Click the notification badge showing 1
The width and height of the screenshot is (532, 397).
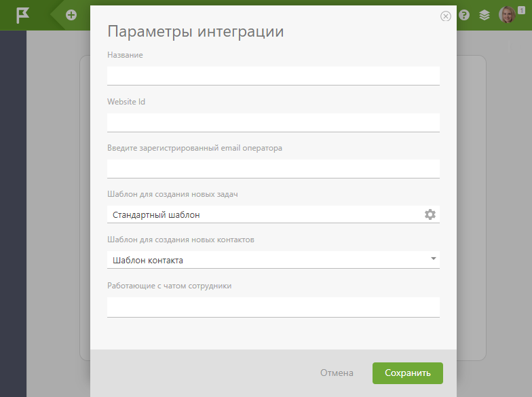[521, 10]
